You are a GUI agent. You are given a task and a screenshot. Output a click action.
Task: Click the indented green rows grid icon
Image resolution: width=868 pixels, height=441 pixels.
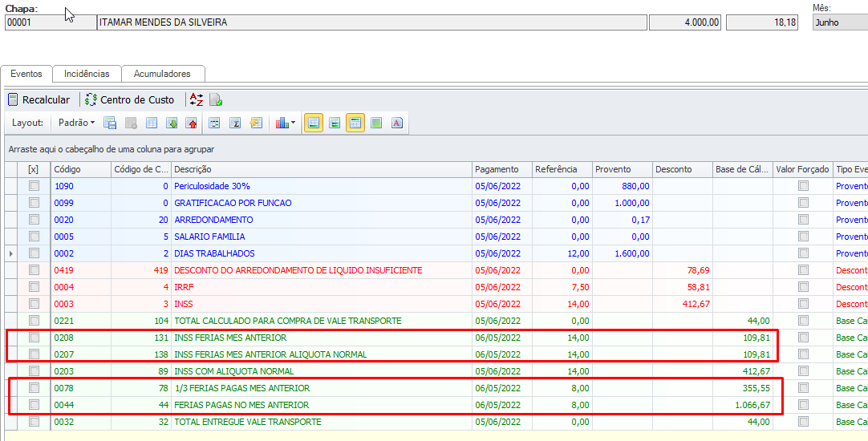(335, 123)
